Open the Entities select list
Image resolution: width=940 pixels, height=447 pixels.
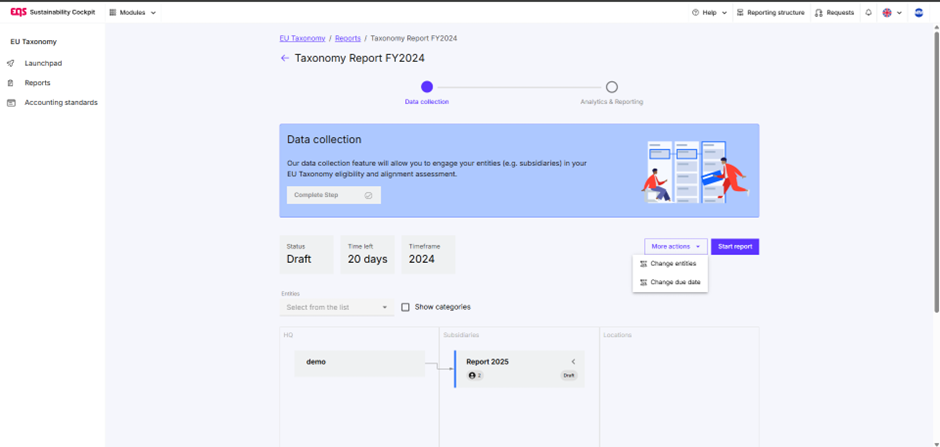click(x=337, y=307)
